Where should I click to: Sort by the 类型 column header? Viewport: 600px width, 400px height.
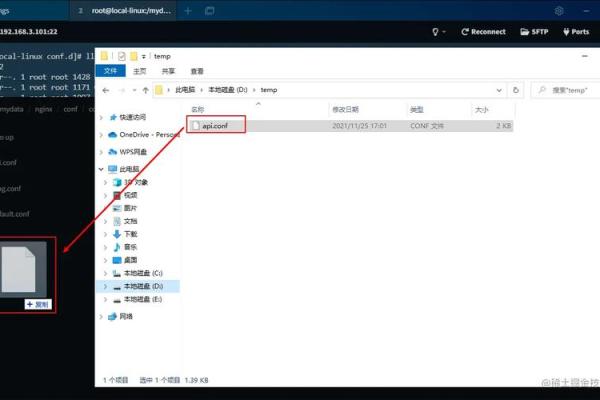pyautogui.click(x=416, y=110)
